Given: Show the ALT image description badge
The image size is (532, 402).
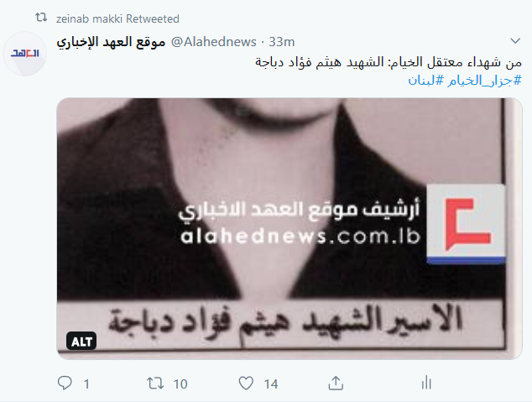Looking at the screenshot, I should click(81, 342).
